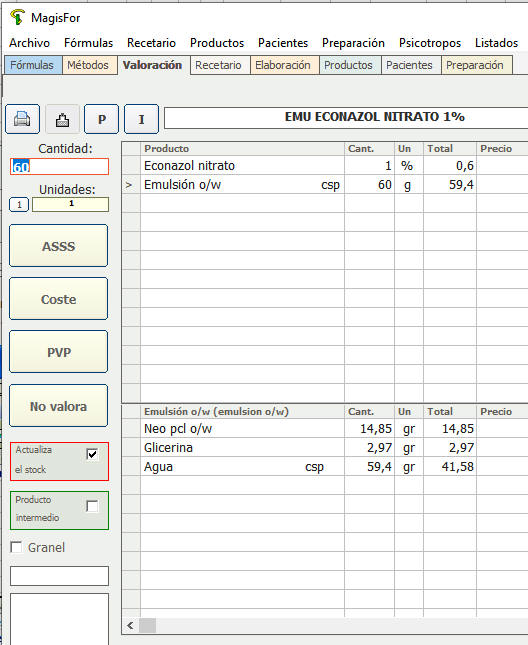
Task: Click the upper table Precio column header
Action: [x=502, y=148]
